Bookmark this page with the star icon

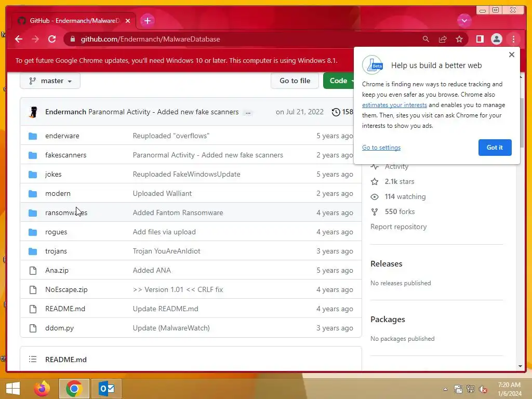pos(459,39)
